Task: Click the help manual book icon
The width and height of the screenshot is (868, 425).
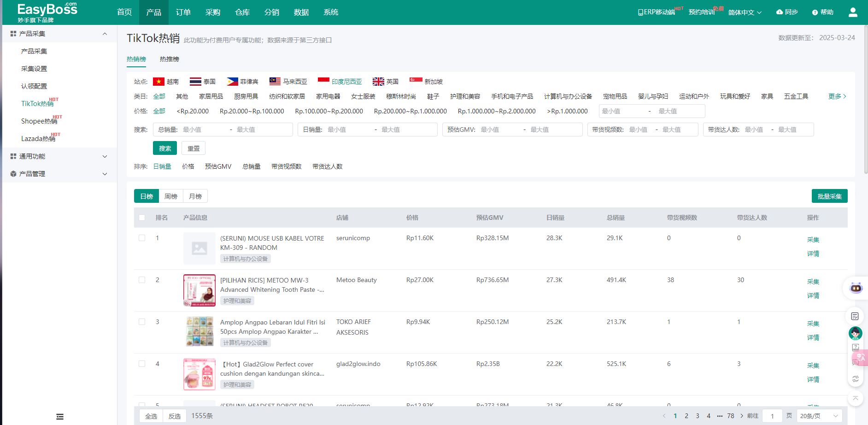Action: click(x=856, y=347)
